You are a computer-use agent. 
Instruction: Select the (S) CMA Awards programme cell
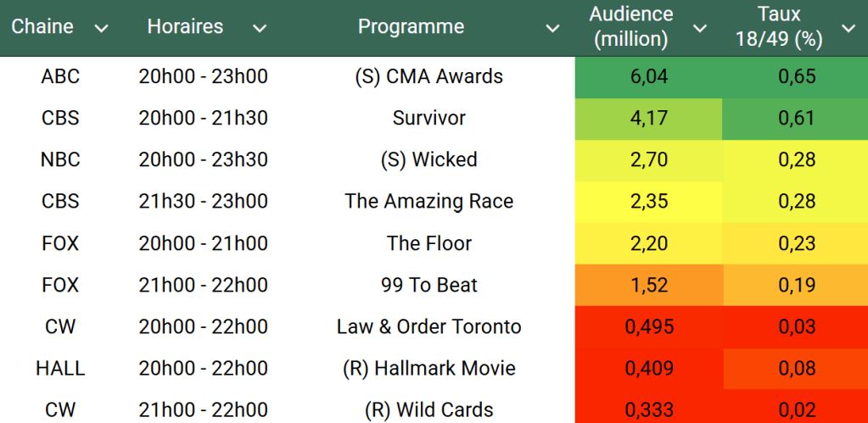pos(428,76)
